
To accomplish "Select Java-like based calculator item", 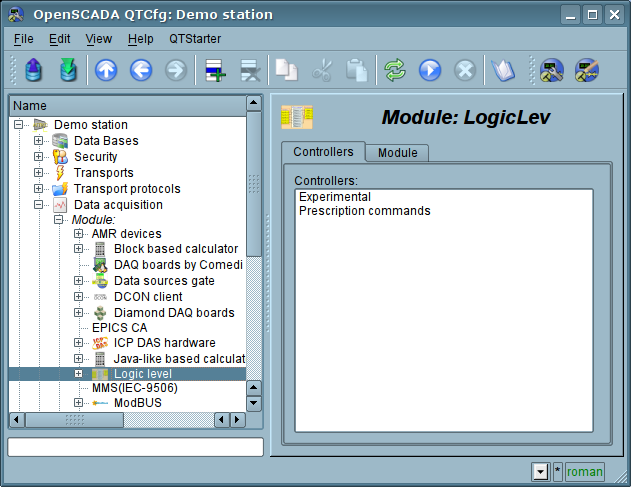I will (x=179, y=359).
